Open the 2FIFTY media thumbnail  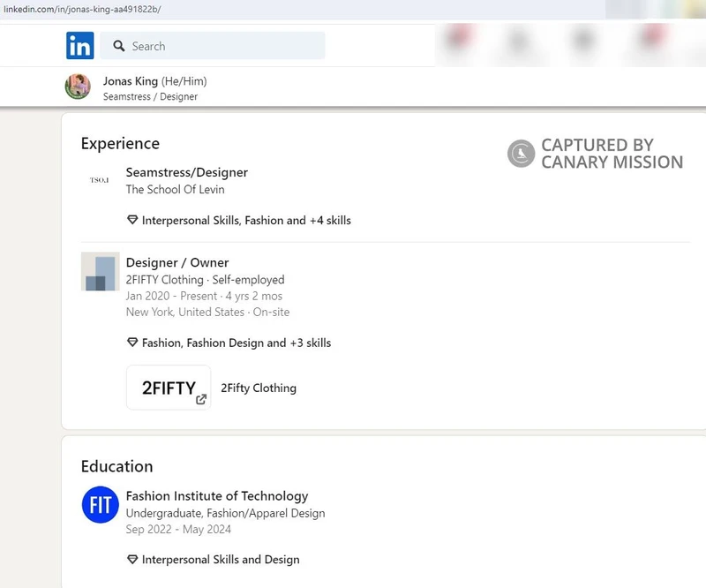[169, 388]
